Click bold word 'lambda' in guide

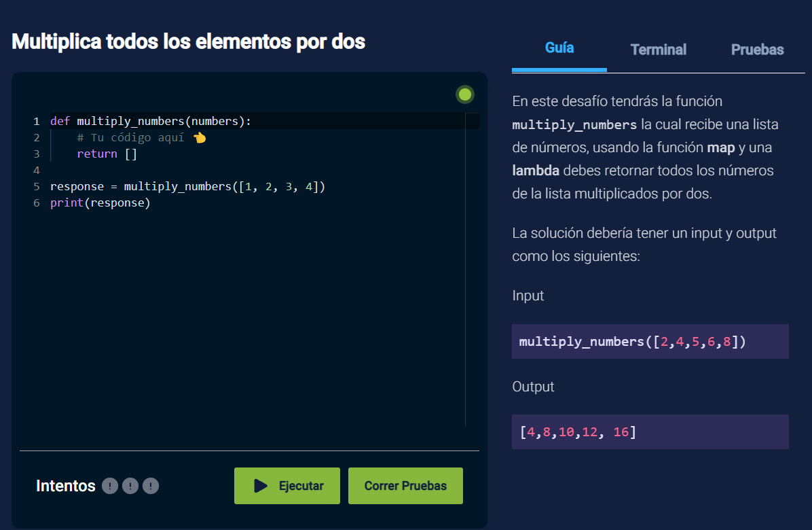click(x=536, y=171)
